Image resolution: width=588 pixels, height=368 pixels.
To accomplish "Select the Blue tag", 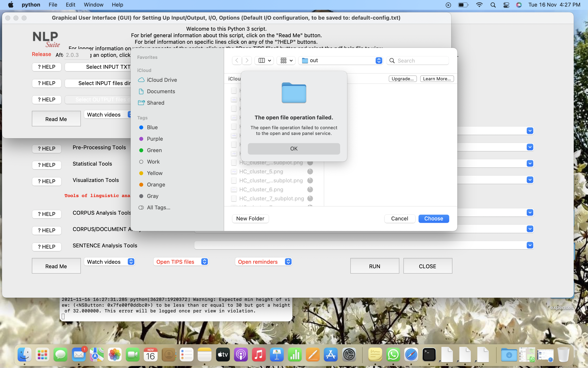I will (148, 127).
